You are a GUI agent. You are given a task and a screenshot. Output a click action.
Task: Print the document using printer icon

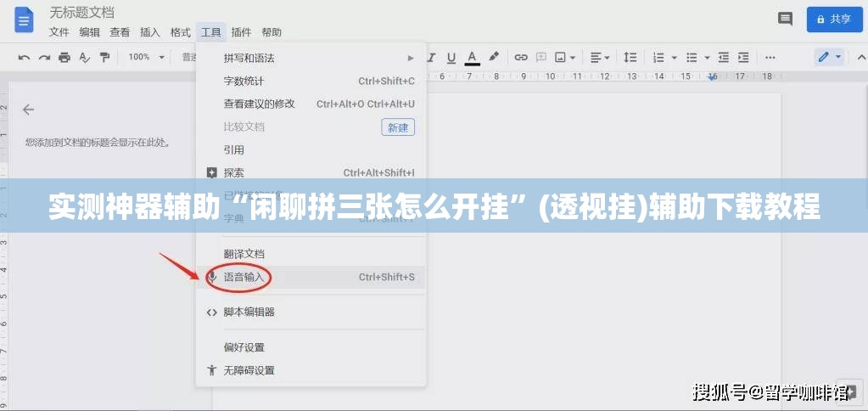pos(64,57)
